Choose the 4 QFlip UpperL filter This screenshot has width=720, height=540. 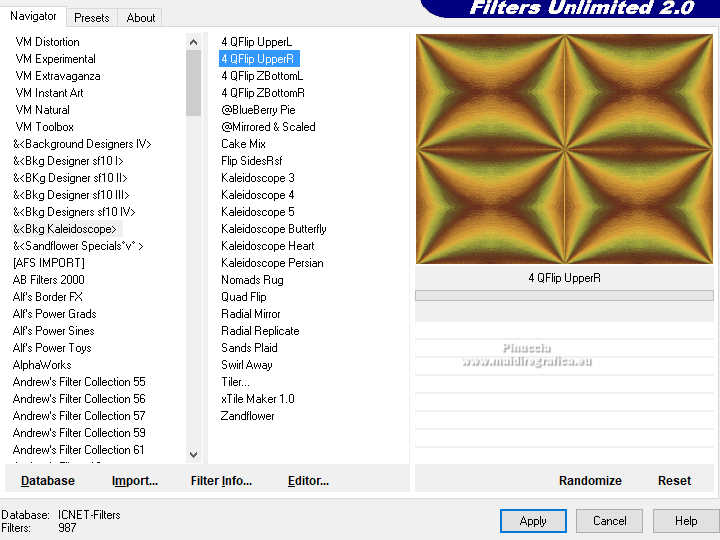(x=256, y=42)
